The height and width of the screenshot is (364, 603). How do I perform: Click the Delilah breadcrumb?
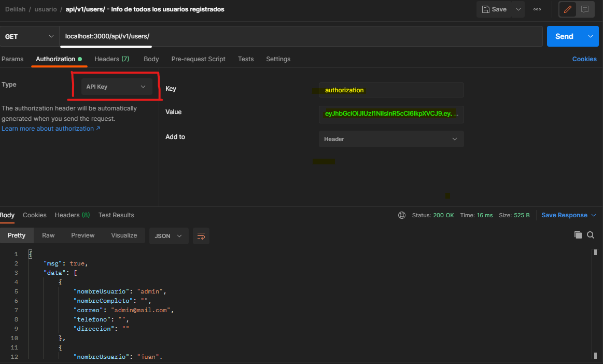click(15, 9)
